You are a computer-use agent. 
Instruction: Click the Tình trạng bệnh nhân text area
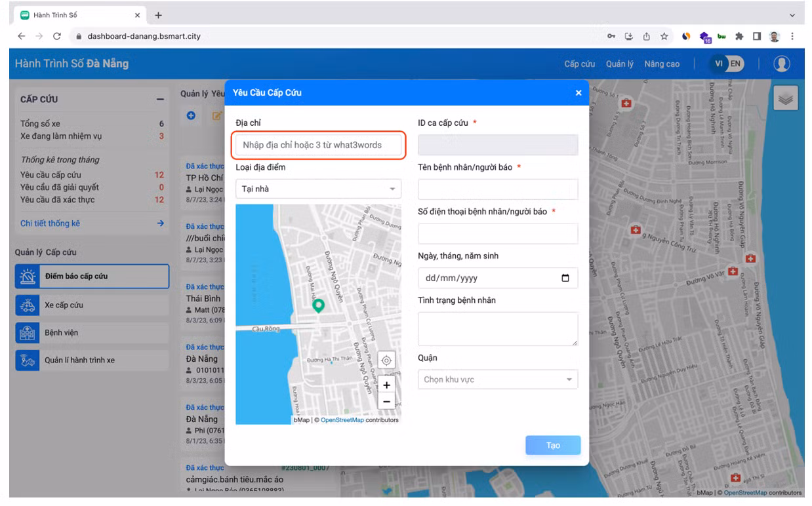(498, 328)
